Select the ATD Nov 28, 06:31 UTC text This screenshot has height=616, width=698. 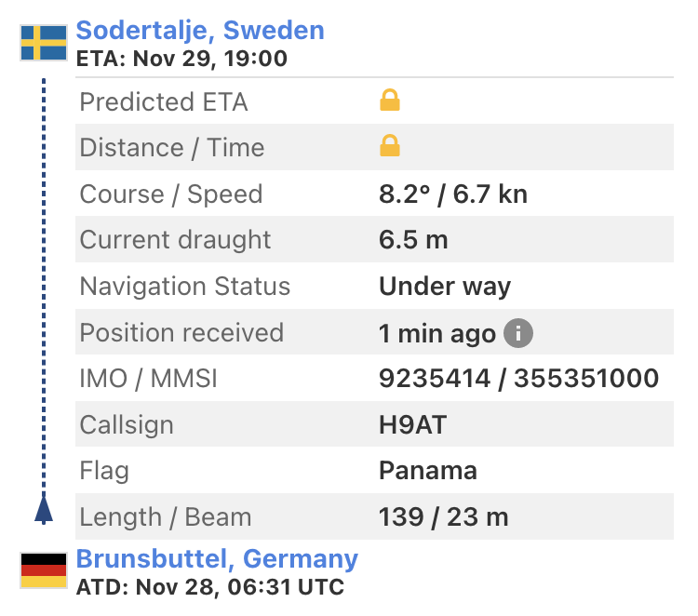tap(209, 587)
